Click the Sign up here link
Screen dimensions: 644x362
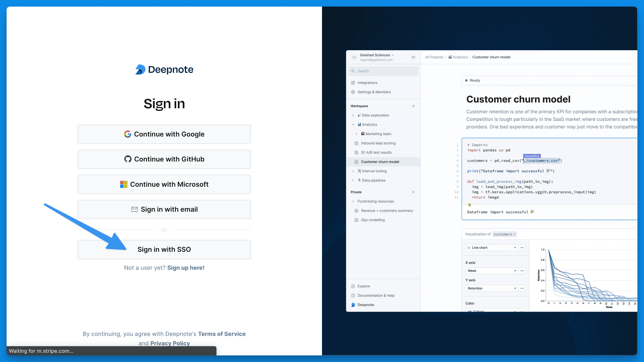point(186,267)
